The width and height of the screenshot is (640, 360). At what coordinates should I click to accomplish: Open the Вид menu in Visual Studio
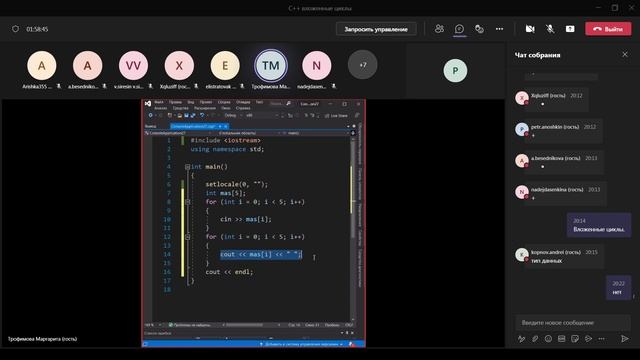click(191, 102)
